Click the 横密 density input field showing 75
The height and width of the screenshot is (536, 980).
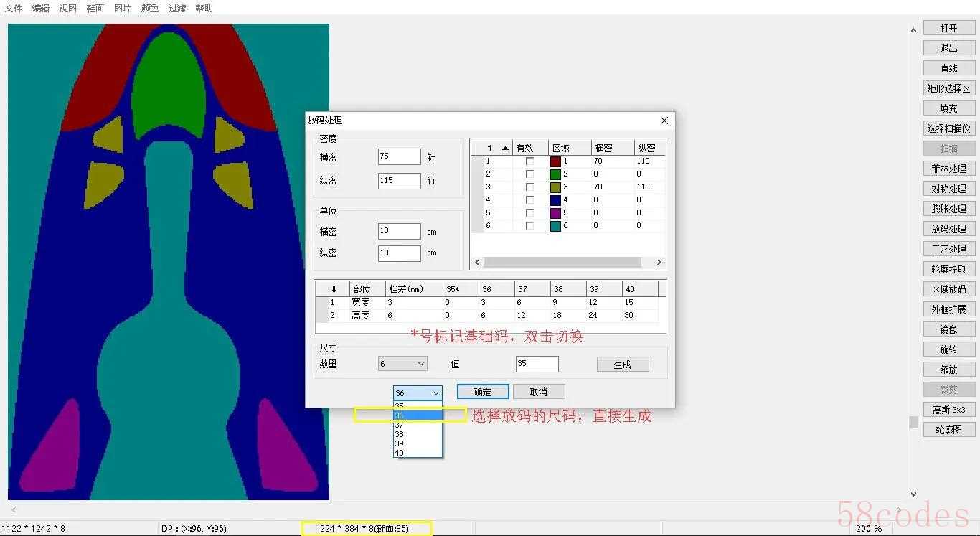pyautogui.click(x=399, y=157)
